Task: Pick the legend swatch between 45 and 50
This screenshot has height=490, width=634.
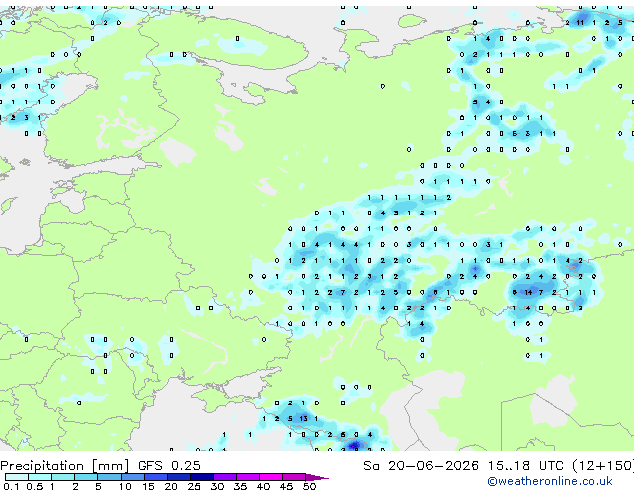Action: [294, 477]
